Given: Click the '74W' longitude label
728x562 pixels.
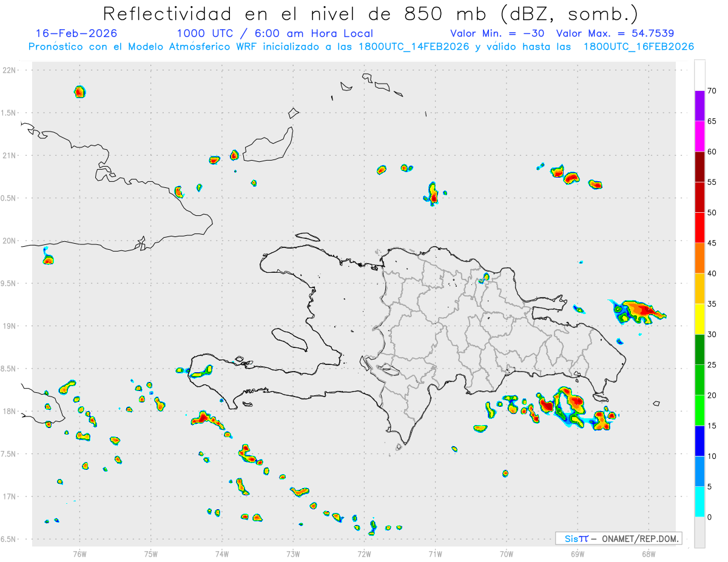Looking at the screenshot, I should (222, 554).
